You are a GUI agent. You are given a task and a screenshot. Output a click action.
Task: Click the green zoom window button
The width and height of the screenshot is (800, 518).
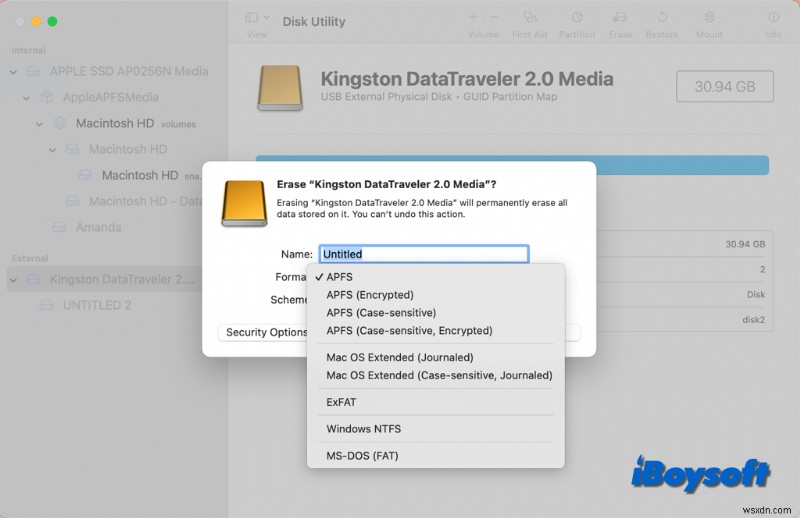[52, 21]
